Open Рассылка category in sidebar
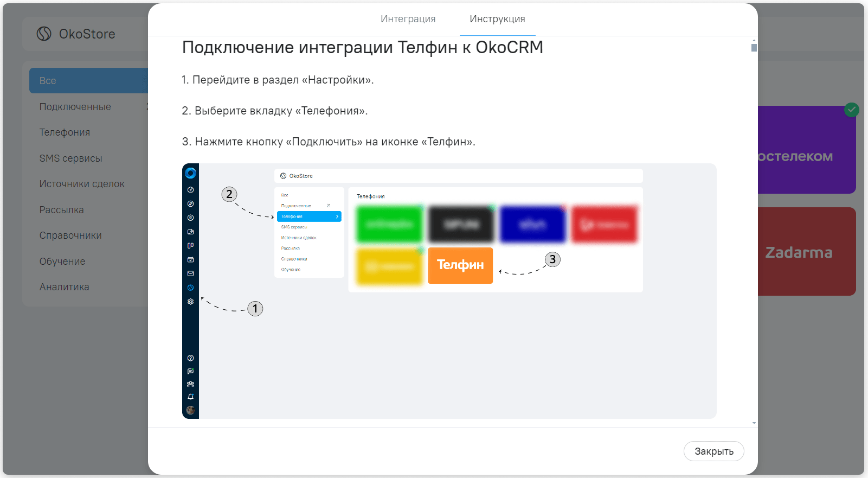 [x=61, y=210]
